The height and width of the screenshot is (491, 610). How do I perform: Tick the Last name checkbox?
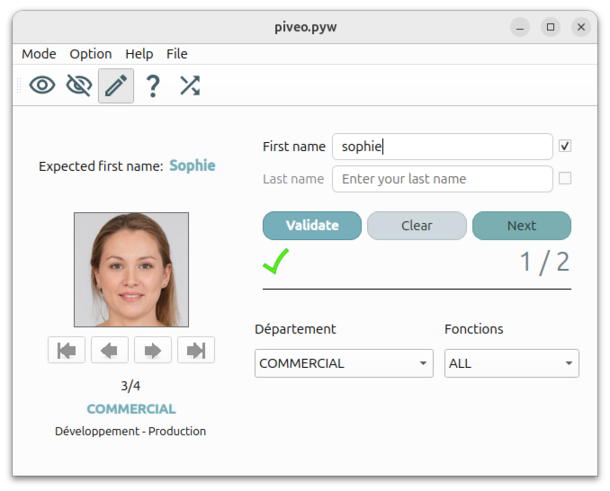[565, 179]
